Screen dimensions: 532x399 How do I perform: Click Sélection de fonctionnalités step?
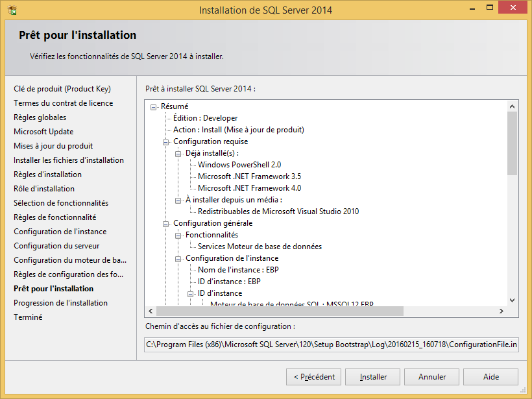pyautogui.click(x=61, y=203)
